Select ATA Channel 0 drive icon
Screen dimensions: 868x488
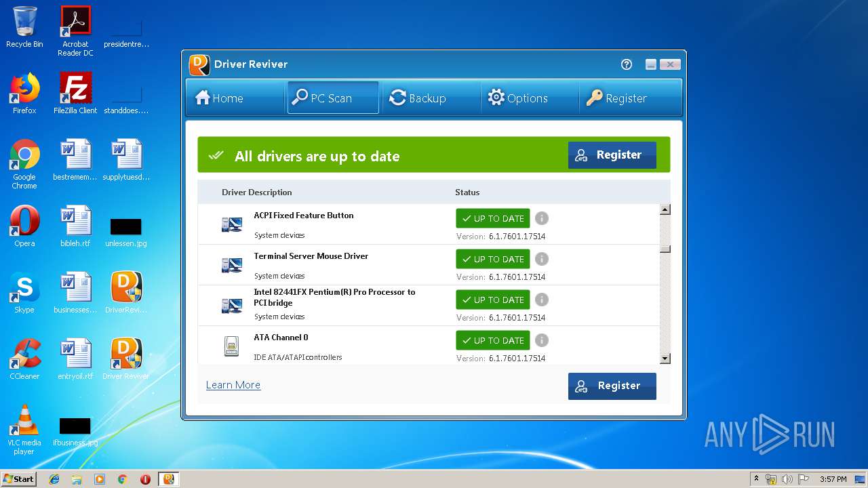[231, 346]
